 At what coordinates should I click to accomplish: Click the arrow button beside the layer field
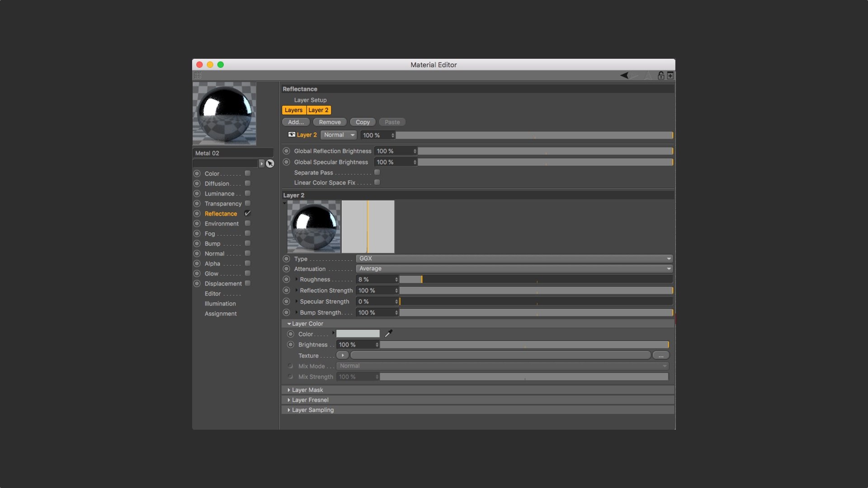point(261,164)
